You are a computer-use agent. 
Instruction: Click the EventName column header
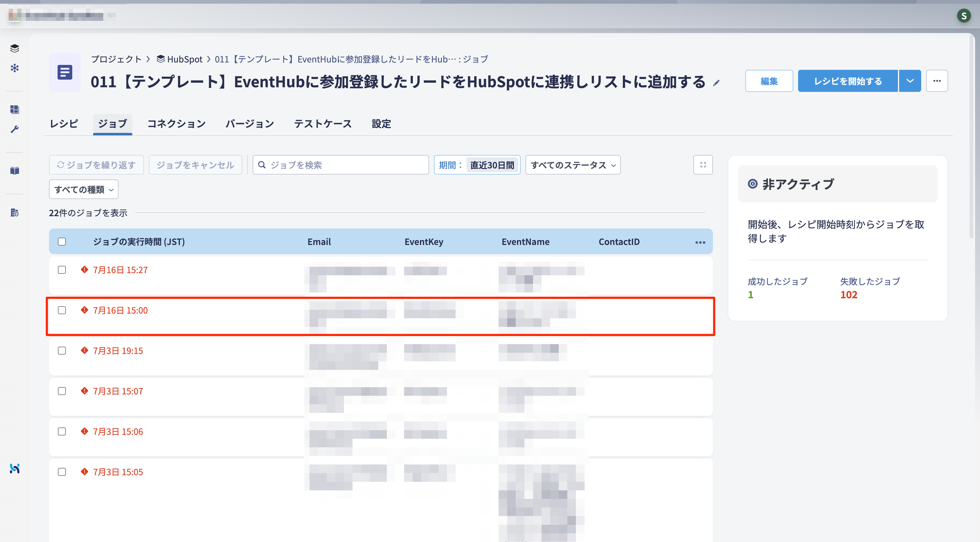pos(526,242)
